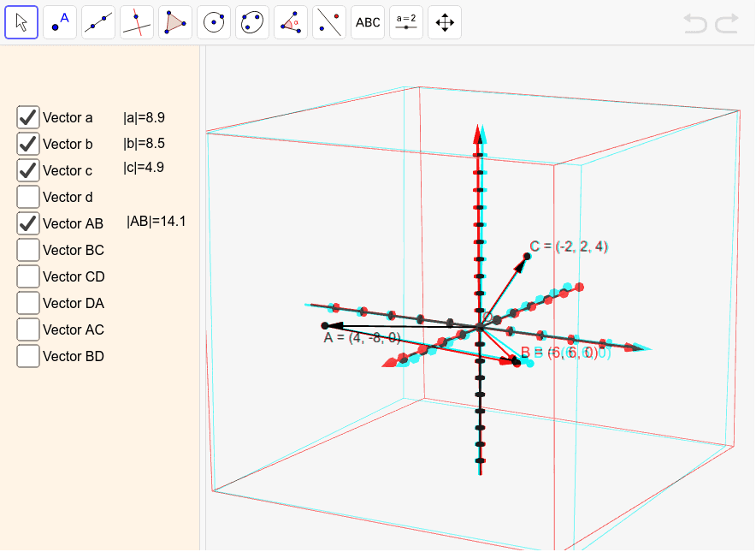756x552 pixels.
Task: Enable the Vector BD checkbox
Action: click(28, 356)
